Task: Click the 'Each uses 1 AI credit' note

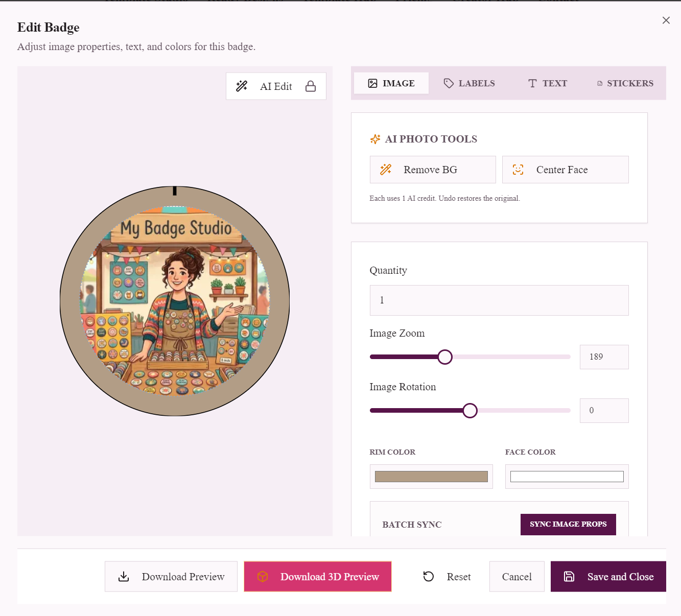Action: [444, 198]
